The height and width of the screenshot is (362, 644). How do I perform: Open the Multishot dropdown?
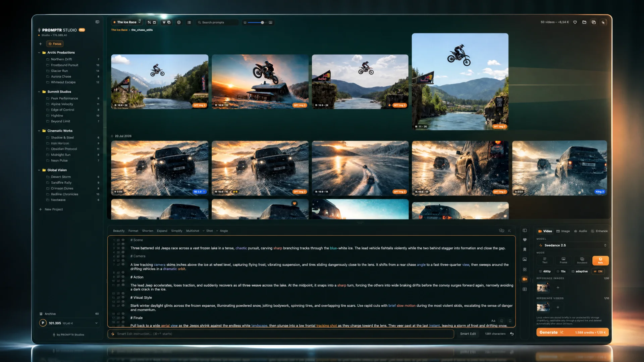pyautogui.click(x=195, y=231)
